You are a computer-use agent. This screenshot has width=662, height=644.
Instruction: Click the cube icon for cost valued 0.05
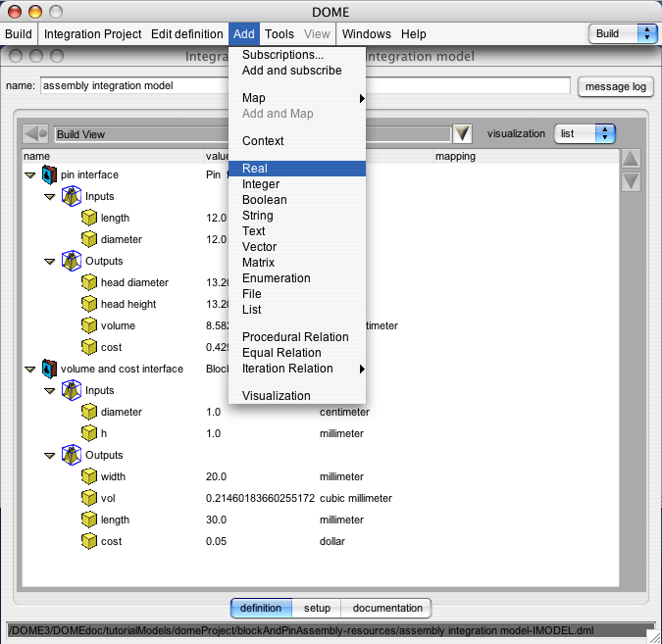click(x=89, y=541)
